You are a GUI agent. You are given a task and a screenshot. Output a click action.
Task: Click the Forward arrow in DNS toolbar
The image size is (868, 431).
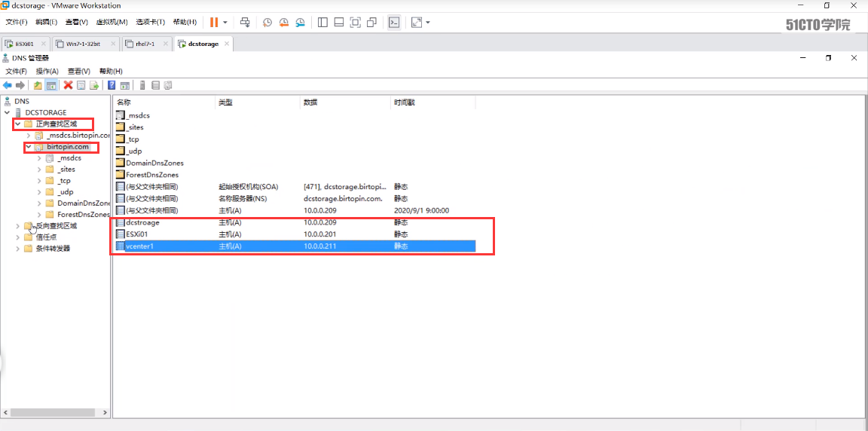coord(20,85)
